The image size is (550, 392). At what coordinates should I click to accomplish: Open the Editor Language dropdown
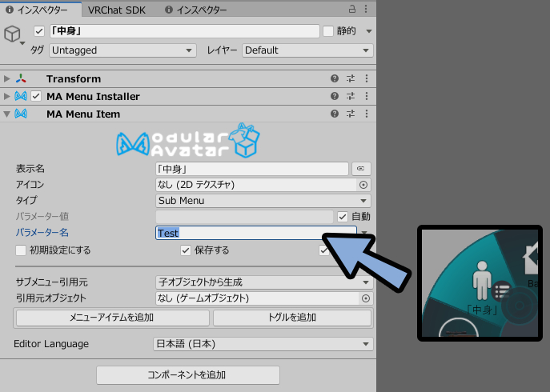click(x=263, y=344)
